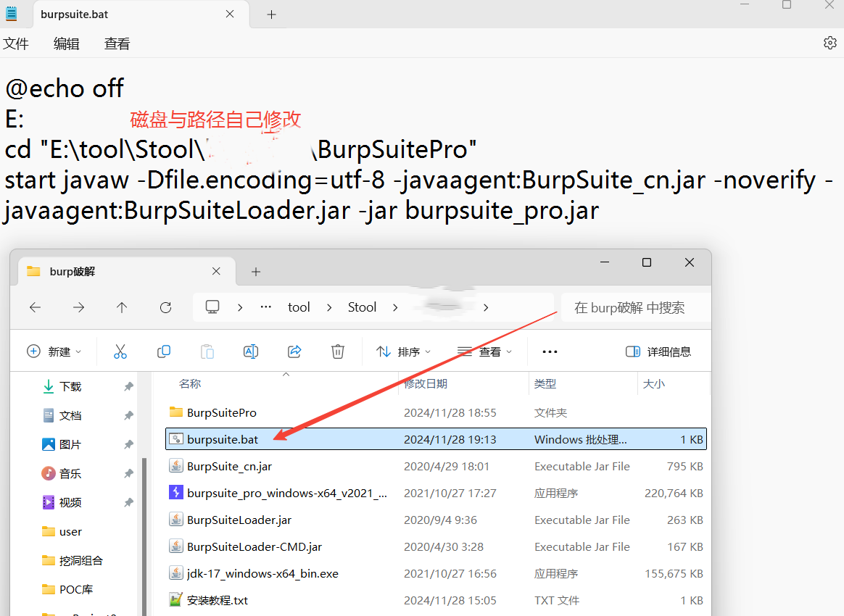Screen dimensions: 844x616
Task: Select the burpsuite_pro_windows-x64_v2021 installer
Action: coord(436,493)
